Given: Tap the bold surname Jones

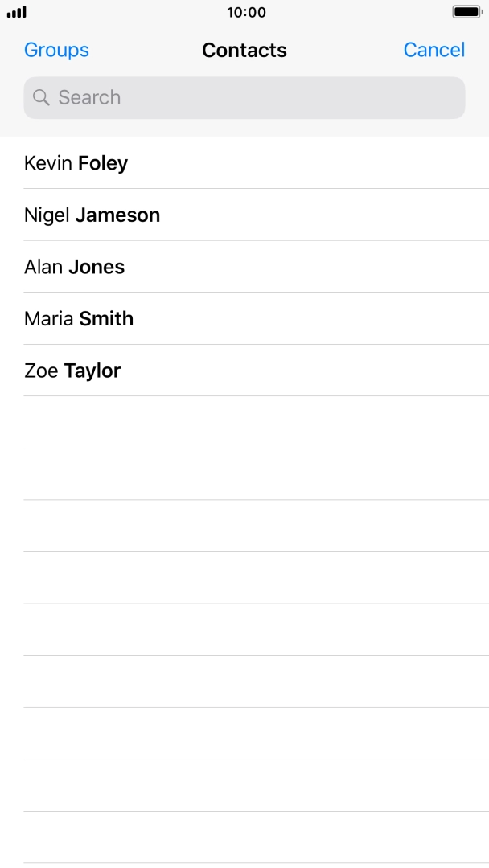Looking at the screenshot, I should pos(97,267).
